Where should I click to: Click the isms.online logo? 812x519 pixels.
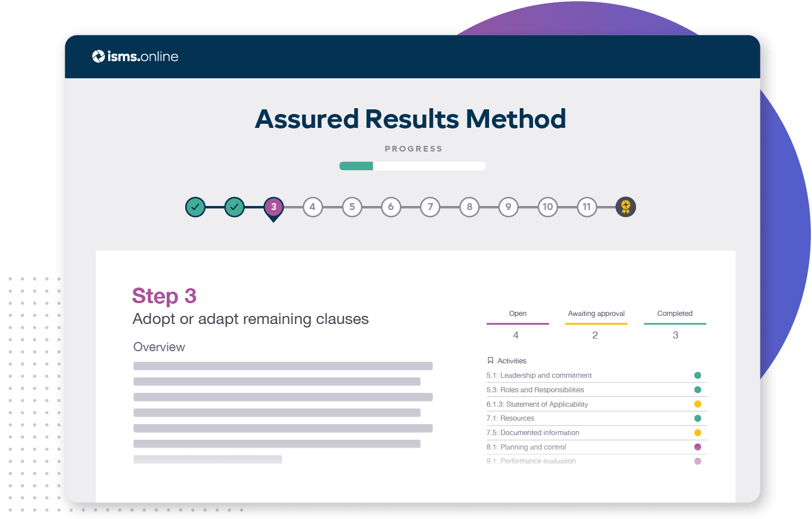pyautogui.click(x=135, y=56)
